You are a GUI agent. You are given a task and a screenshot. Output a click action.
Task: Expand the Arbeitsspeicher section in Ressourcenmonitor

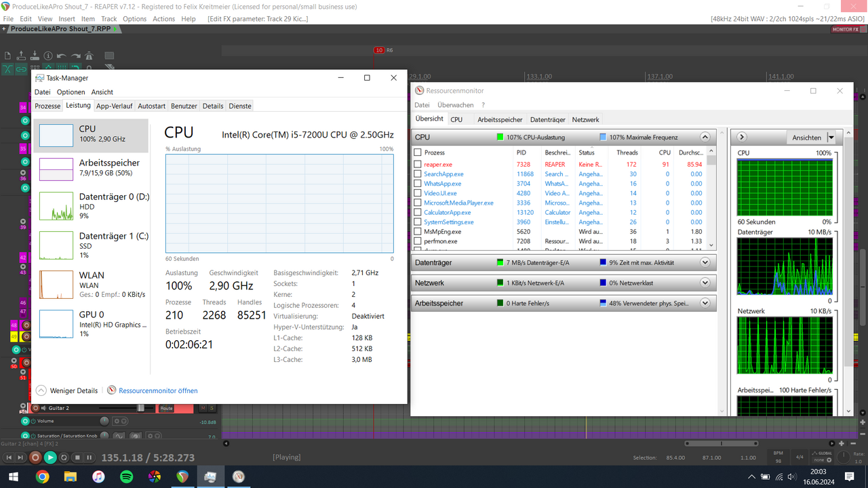[x=705, y=303]
